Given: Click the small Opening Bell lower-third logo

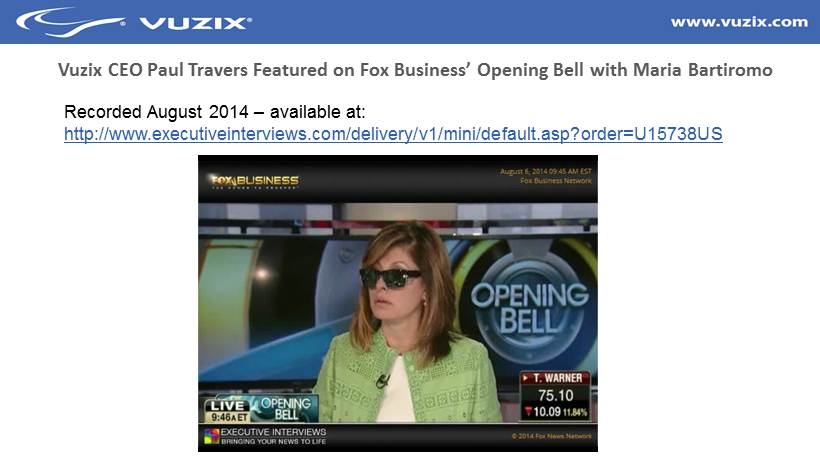Looking at the screenshot, I should click(x=285, y=409).
